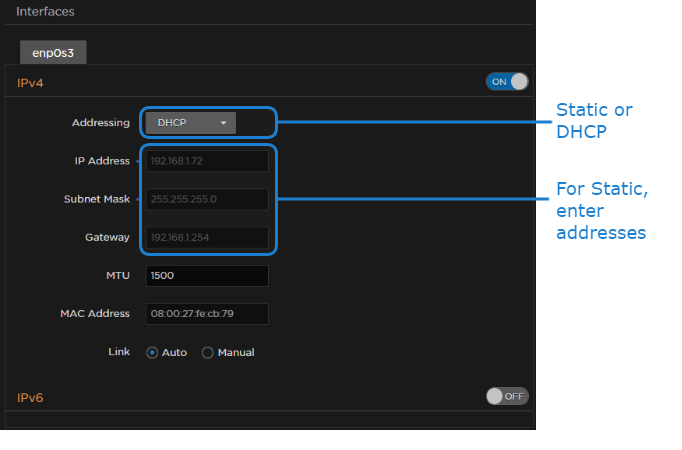Click the Subnet Mask label text
The width and height of the screenshot is (682, 450).
(x=96, y=199)
